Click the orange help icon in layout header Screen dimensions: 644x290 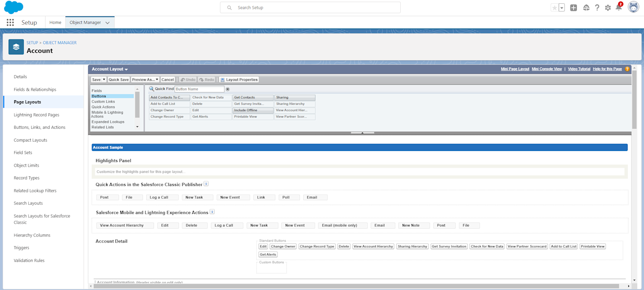point(627,69)
